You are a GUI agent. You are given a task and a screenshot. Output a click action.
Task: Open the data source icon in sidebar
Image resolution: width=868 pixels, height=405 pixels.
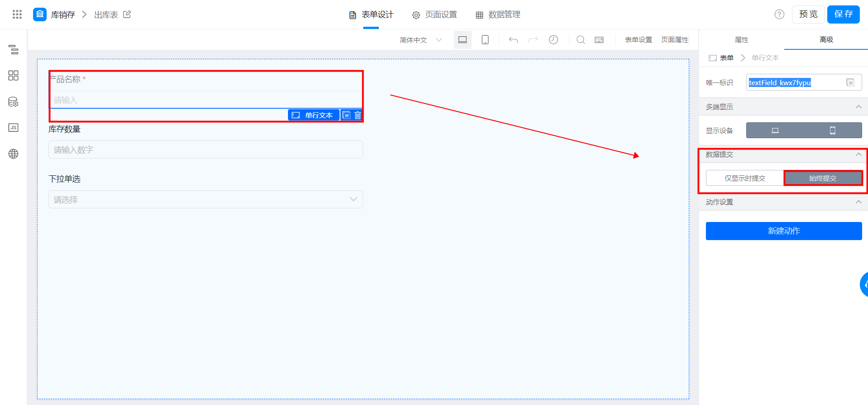[x=14, y=102]
